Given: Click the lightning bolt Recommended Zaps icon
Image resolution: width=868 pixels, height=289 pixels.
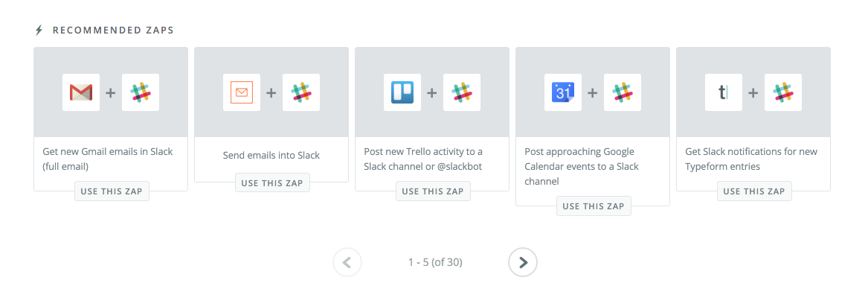Looking at the screenshot, I should [39, 30].
